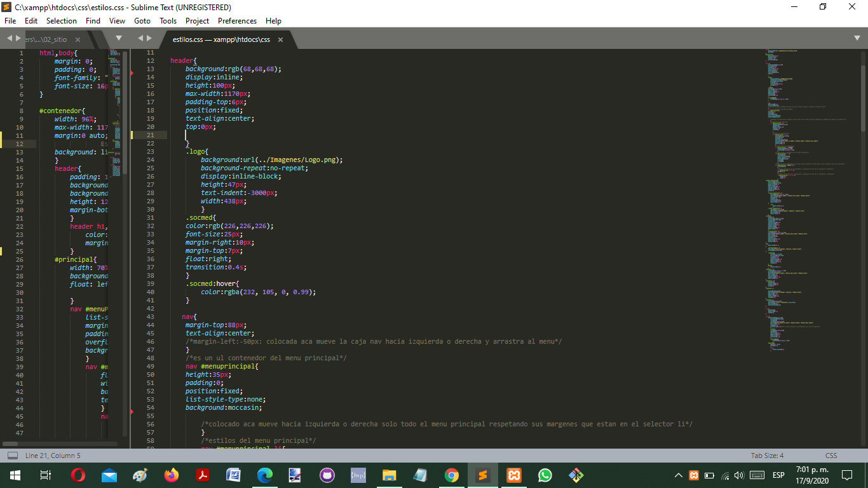Open the Mail app on taskbar
This screenshot has width=868, height=488.
tap(109, 475)
